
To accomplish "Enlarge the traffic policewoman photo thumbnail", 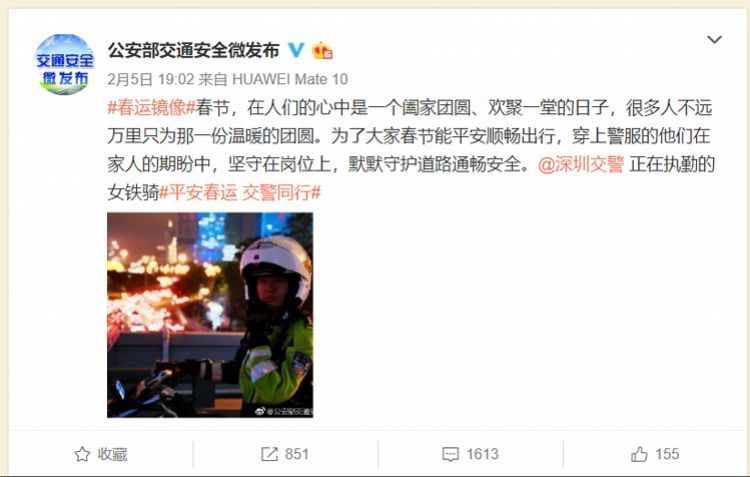I will point(210,315).
